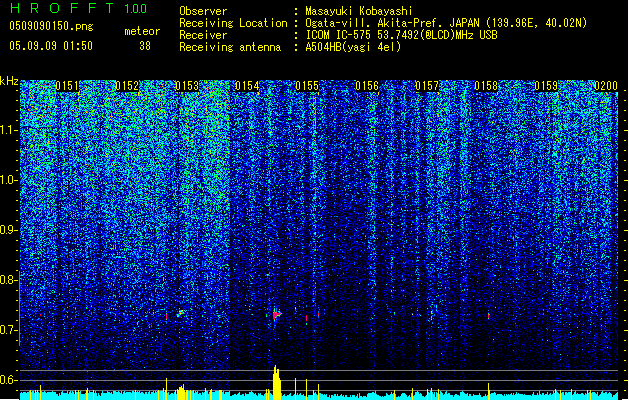
Task: Click time marker 0157
Action: pyautogui.click(x=427, y=86)
